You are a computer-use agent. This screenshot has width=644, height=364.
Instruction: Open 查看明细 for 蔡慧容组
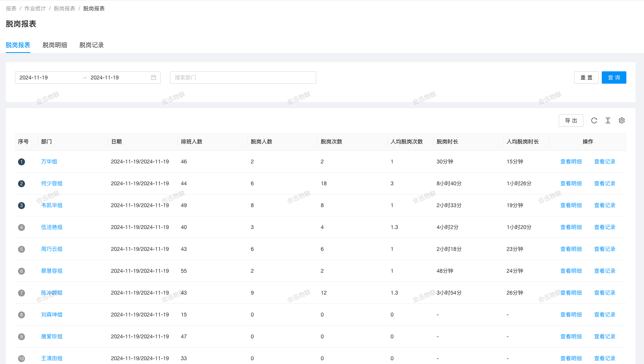(x=571, y=271)
